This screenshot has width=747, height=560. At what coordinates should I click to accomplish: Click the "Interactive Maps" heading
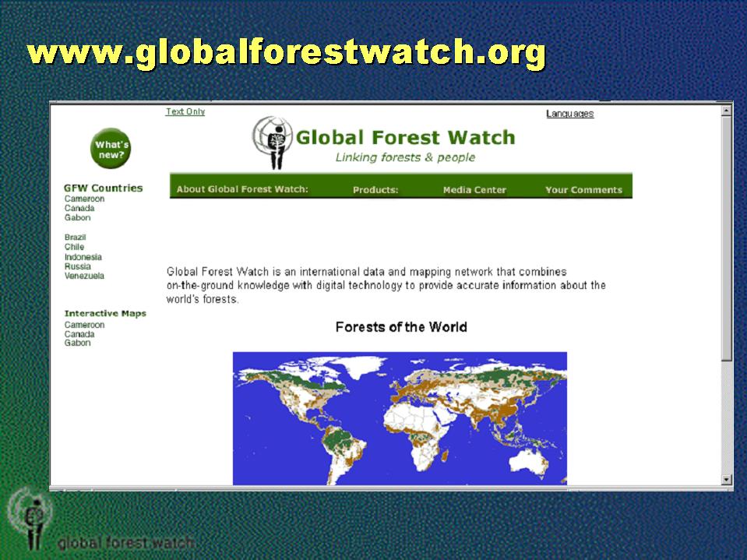[105, 313]
